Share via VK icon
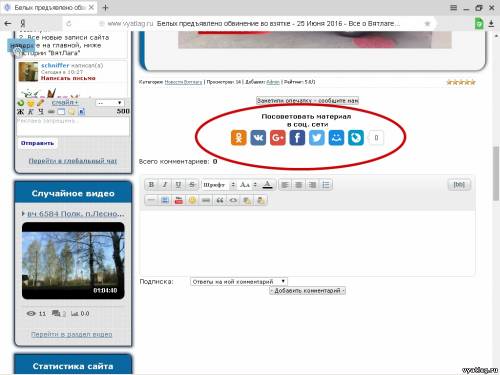This screenshot has height=375, width=500. tap(258, 138)
